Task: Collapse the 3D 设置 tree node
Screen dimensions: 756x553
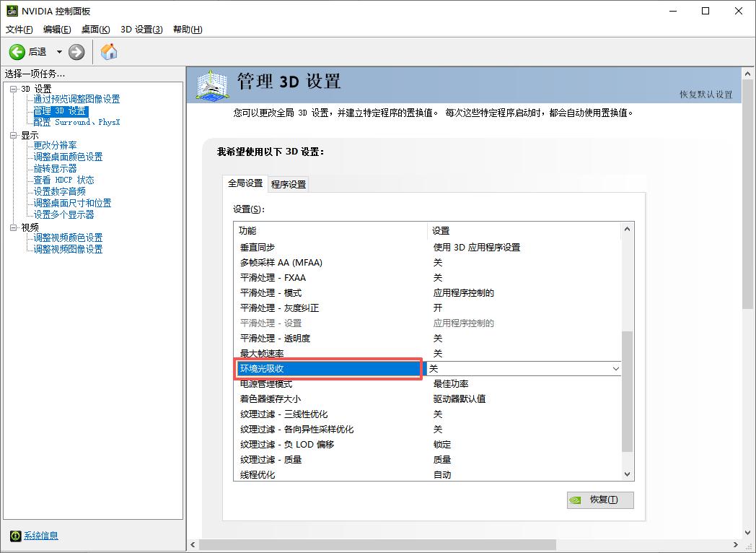Action: click(x=14, y=89)
